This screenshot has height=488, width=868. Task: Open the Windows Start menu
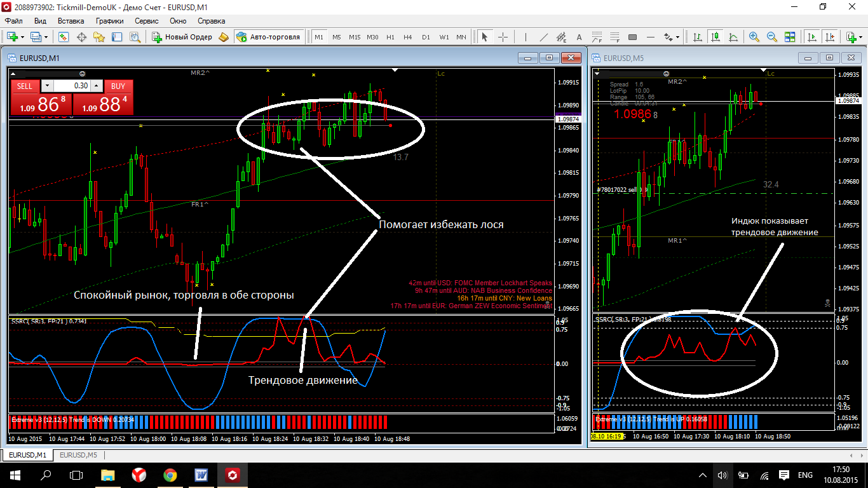[14, 475]
